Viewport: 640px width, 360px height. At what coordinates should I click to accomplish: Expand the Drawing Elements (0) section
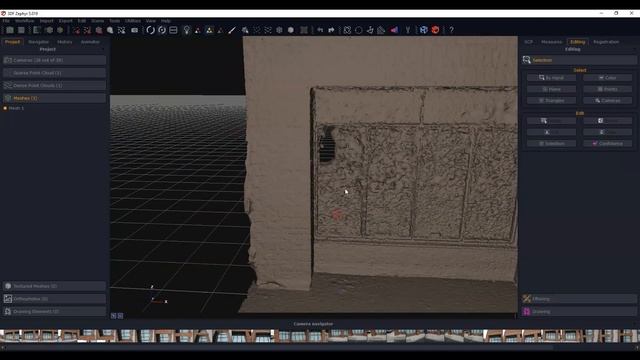(54, 311)
